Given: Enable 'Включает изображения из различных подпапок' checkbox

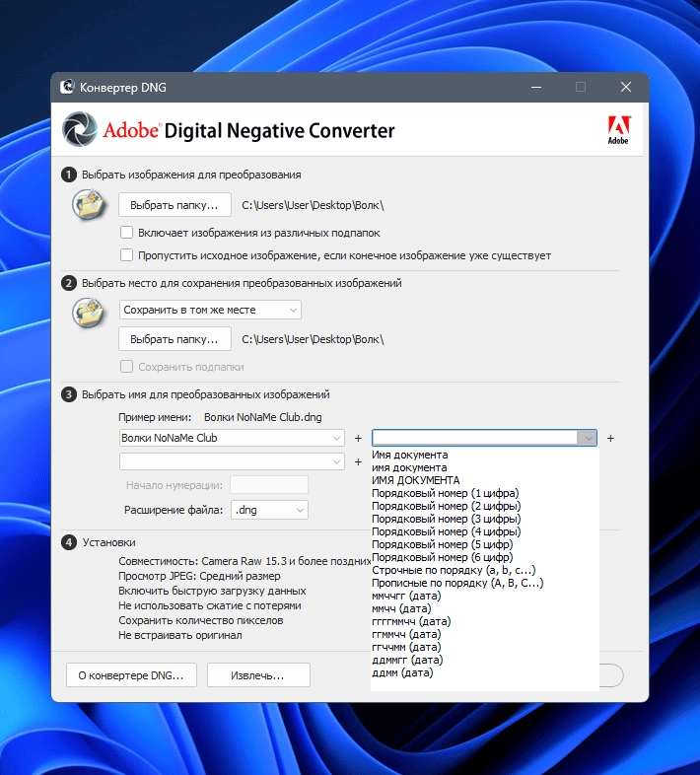Looking at the screenshot, I should coord(126,233).
